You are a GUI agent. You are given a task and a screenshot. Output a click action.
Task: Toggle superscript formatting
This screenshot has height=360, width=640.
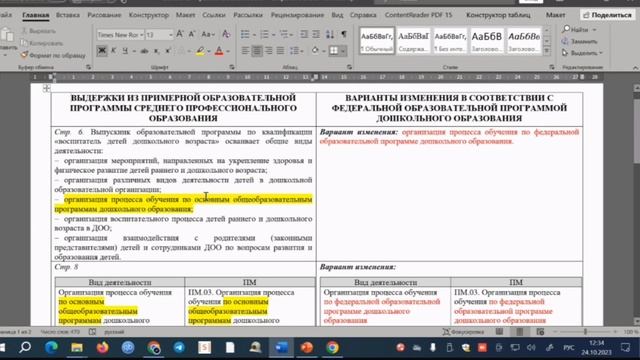pos(168,51)
